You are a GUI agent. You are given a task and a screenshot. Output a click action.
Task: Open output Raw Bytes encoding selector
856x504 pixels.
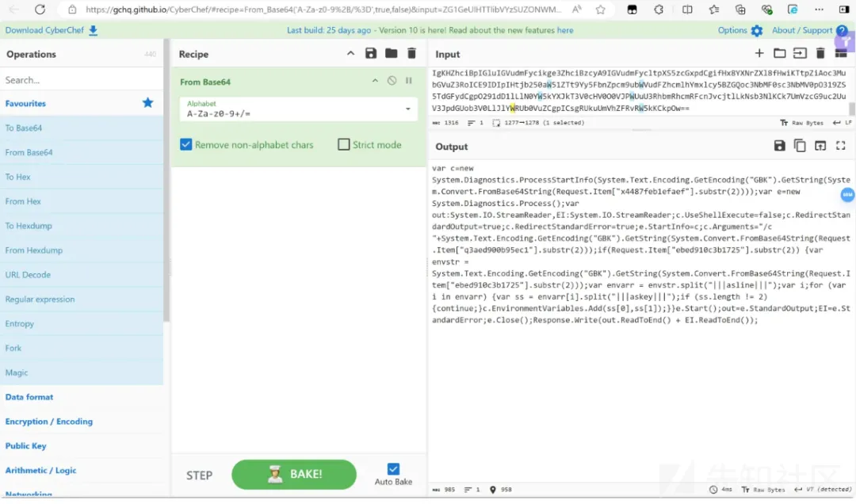tap(762, 489)
